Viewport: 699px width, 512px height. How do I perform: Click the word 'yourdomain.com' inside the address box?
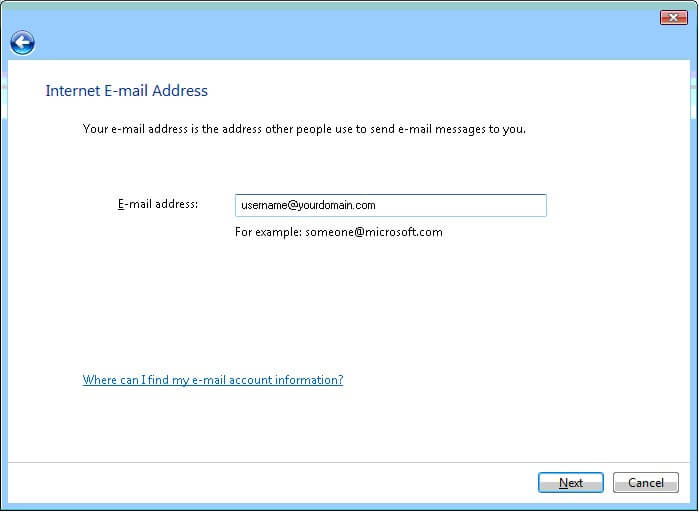337,205
